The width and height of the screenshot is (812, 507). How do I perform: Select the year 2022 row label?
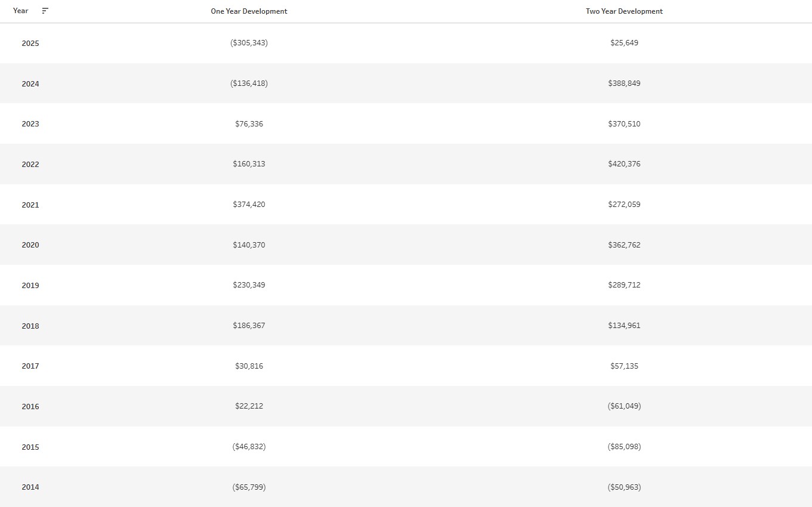click(x=30, y=165)
